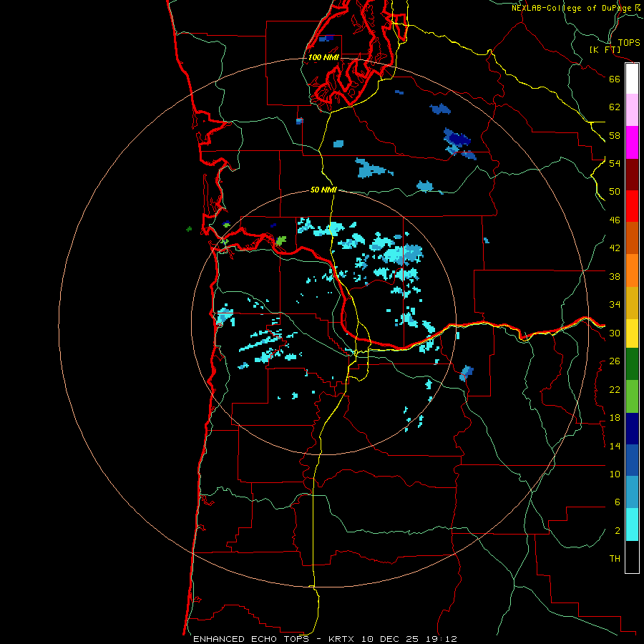Select the dark red legend swatch
Screen dimensions: 644x644
pos(632,174)
